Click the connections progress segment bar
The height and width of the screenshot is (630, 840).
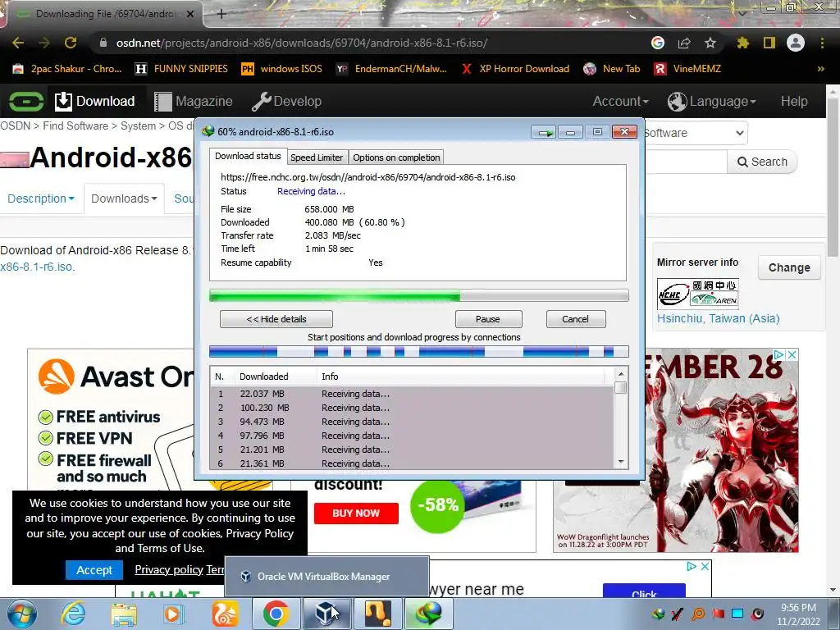[x=418, y=351]
